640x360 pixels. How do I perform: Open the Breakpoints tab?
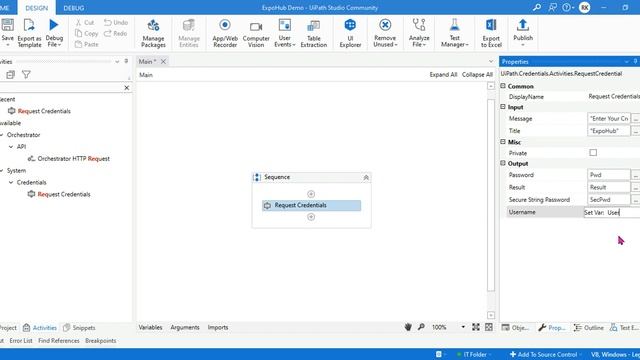click(x=100, y=340)
